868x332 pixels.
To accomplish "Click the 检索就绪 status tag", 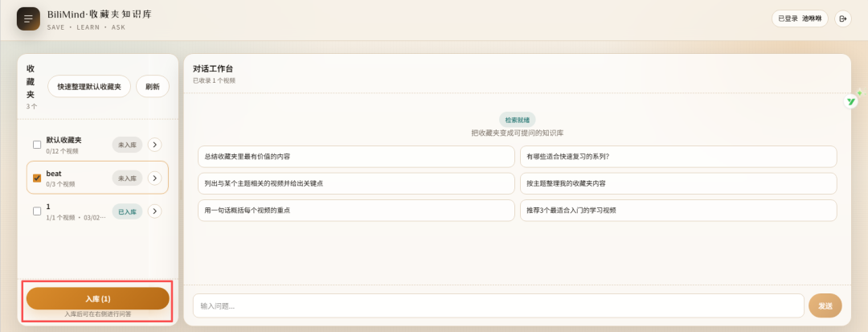I will (517, 120).
